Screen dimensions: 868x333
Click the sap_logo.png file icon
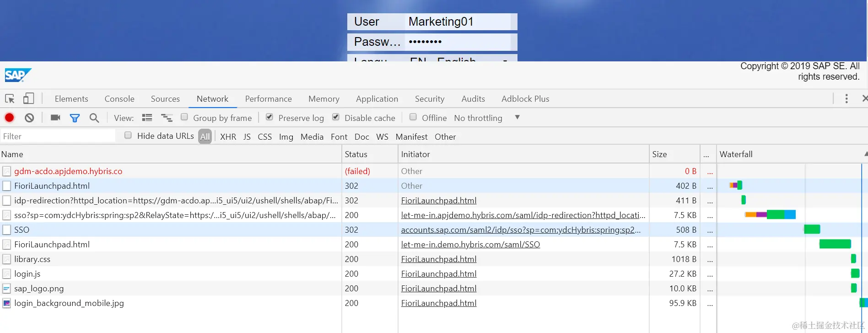pos(6,289)
